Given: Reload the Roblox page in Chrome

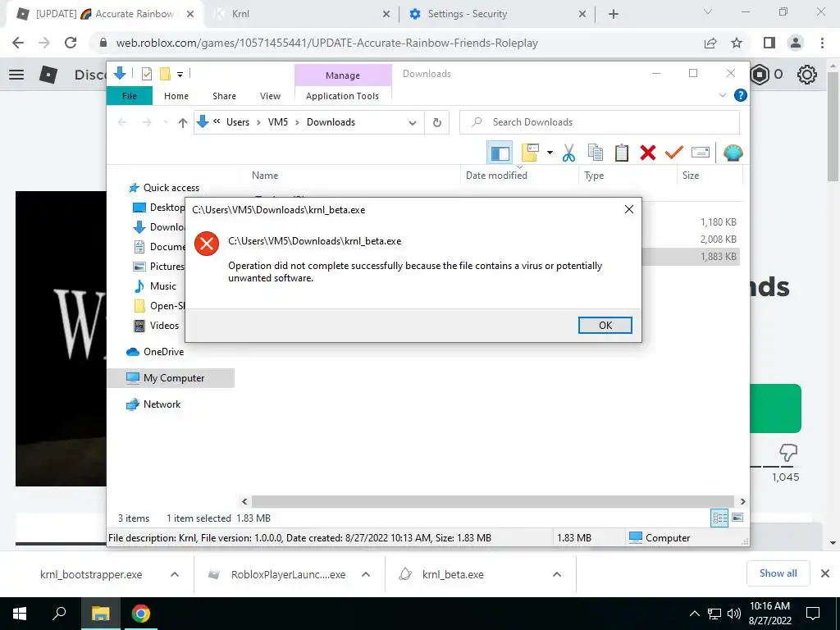Looking at the screenshot, I should pyautogui.click(x=71, y=43).
